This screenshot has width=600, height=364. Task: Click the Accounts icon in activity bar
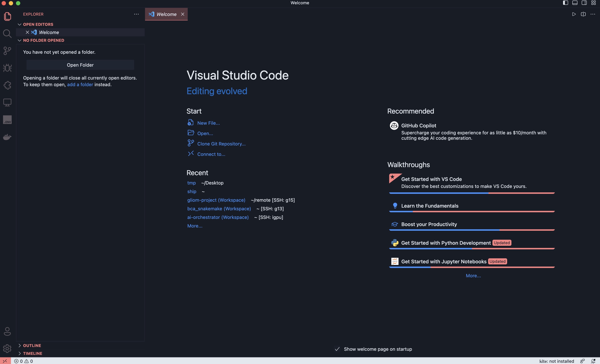pos(7,331)
